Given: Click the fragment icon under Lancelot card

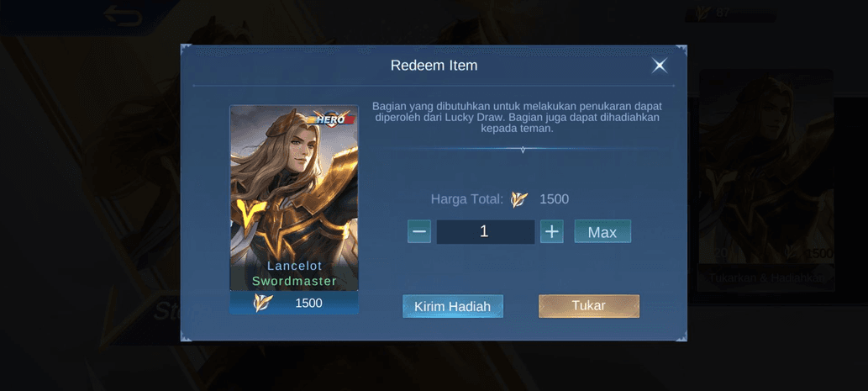Looking at the screenshot, I should [x=262, y=303].
